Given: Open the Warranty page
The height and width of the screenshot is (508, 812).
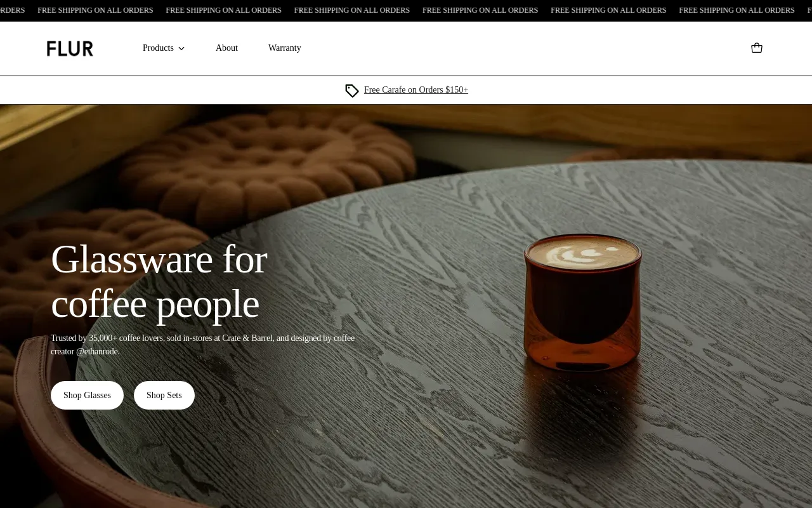Looking at the screenshot, I should tap(284, 48).
